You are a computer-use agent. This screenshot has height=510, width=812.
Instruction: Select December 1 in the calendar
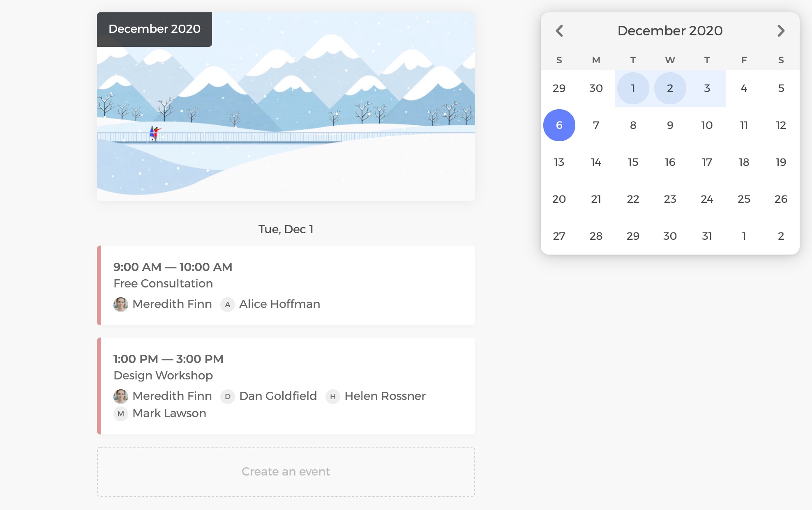click(633, 88)
